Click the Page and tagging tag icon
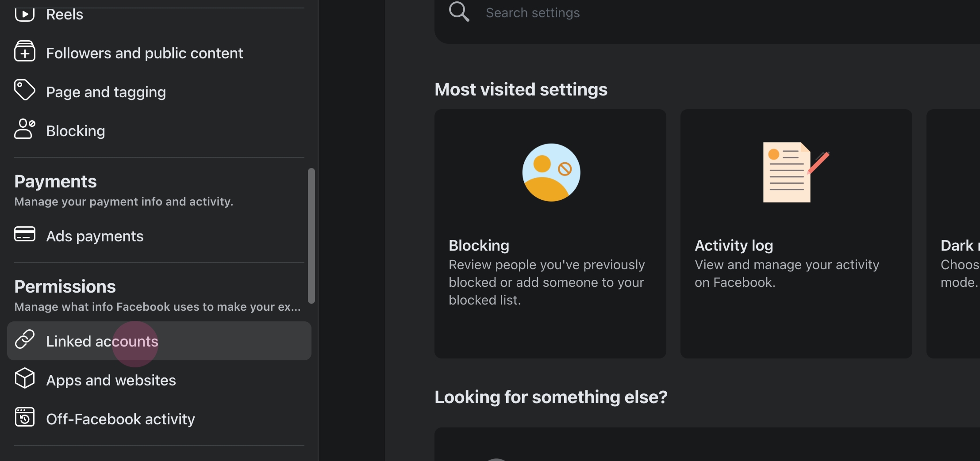980x461 pixels. (x=24, y=90)
